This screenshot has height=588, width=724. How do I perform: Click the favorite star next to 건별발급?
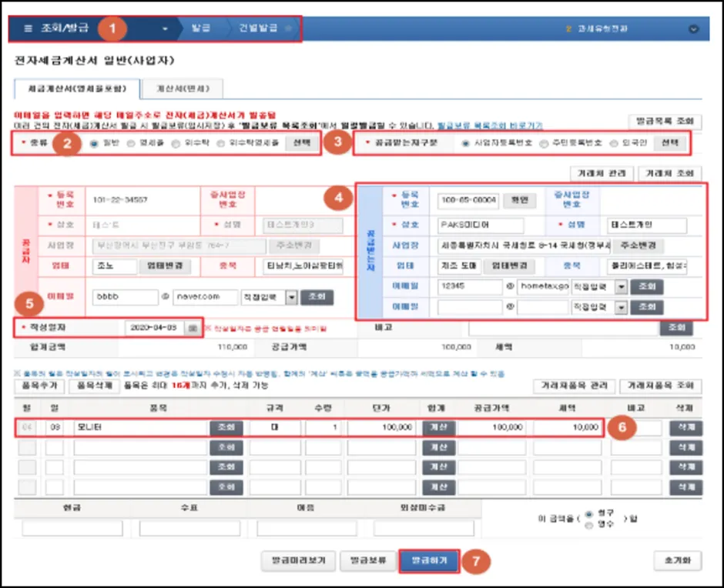(x=289, y=28)
